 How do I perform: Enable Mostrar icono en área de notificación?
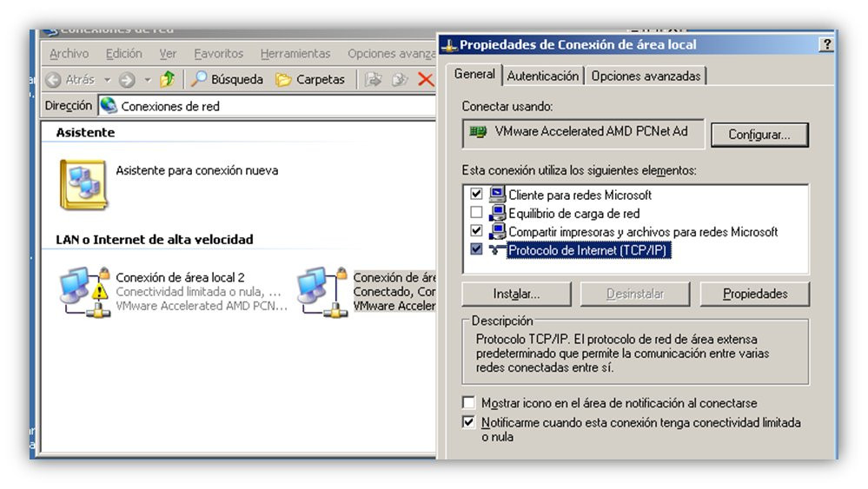tap(468, 402)
